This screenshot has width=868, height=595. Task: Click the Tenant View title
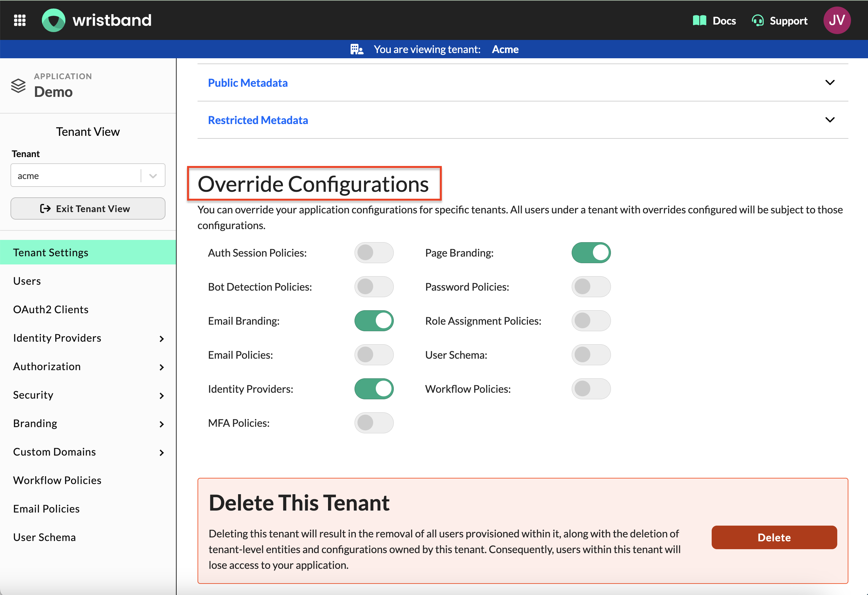pyautogui.click(x=88, y=132)
